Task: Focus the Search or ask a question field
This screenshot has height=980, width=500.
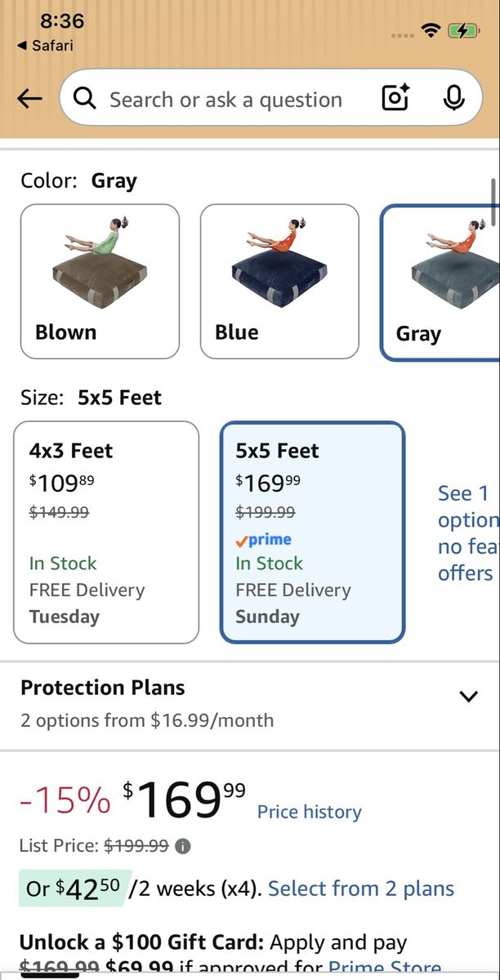Action: pyautogui.click(x=225, y=100)
